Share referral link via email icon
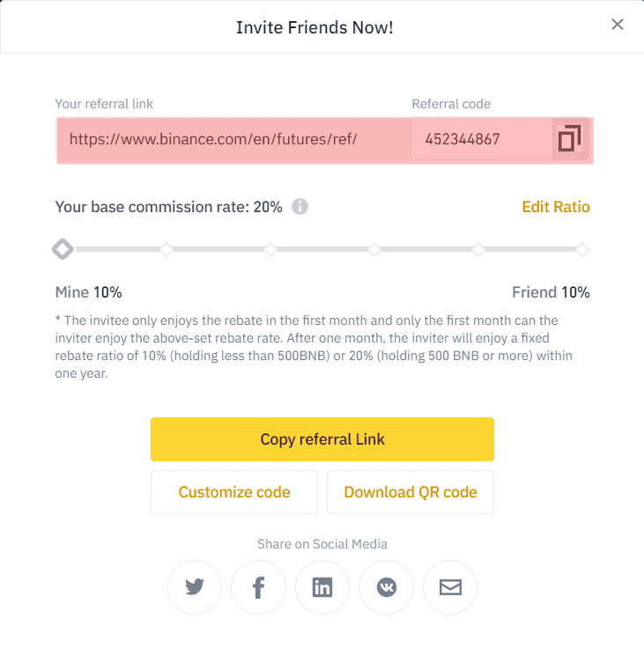644x648 pixels. (x=450, y=587)
